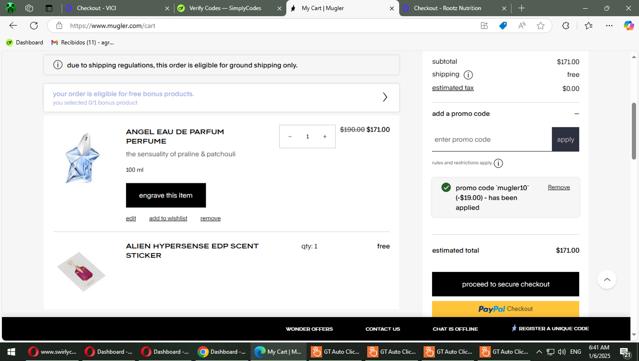
Task: Remove Angel perfume from cart
Action: coord(210,218)
